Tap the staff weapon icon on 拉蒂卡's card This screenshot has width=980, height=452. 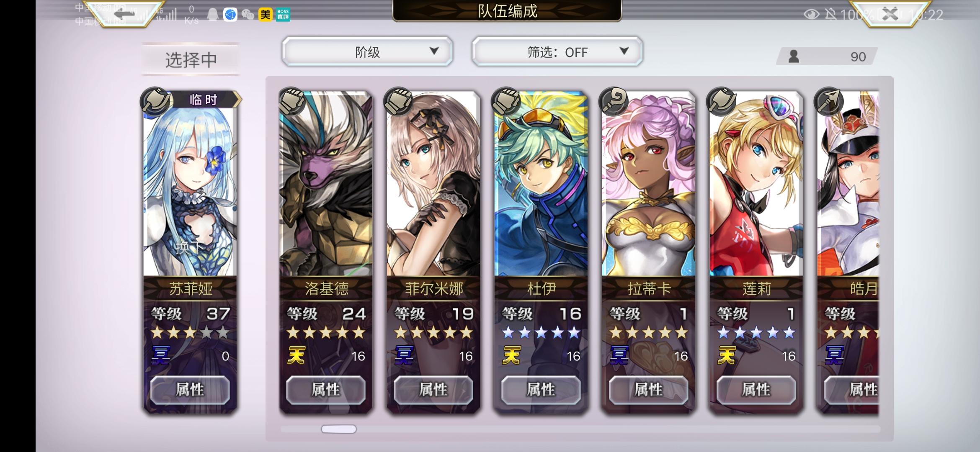(613, 101)
